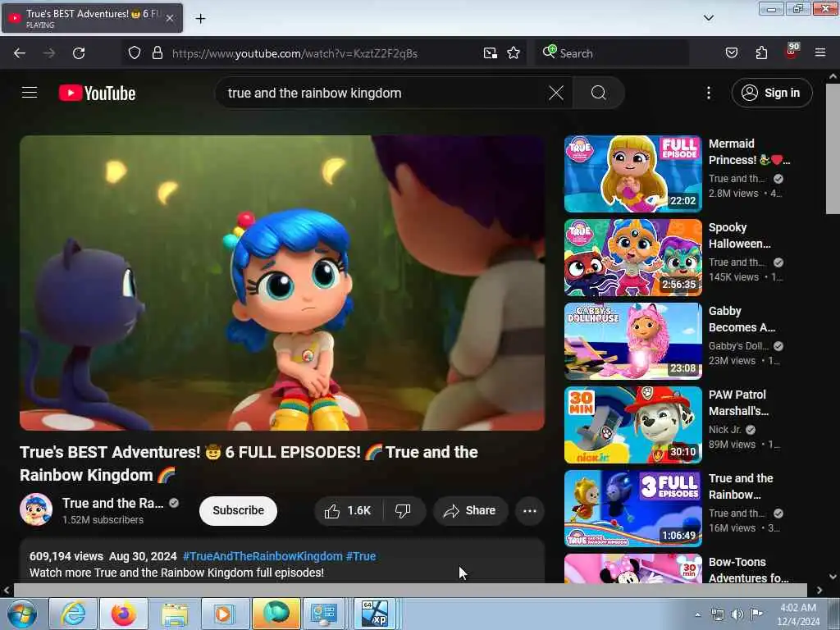
Task: Open Windows Explorer folder on taskbar
Action: point(174,614)
